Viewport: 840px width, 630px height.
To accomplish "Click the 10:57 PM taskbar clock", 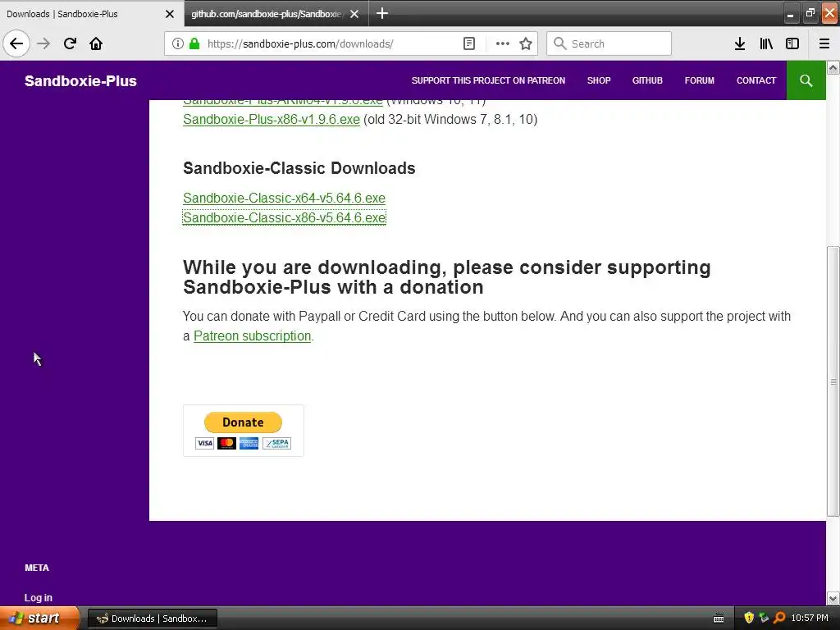I will 810,618.
